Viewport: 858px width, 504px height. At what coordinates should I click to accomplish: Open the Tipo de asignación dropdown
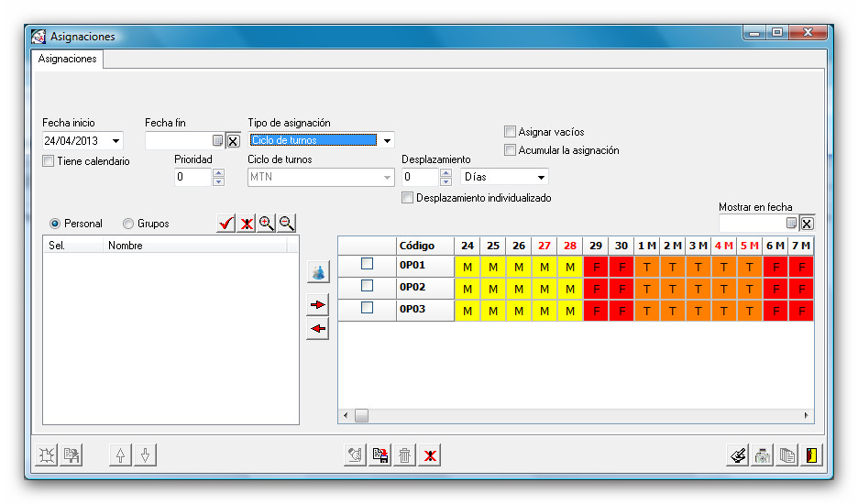pyautogui.click(x=387, y=141)
